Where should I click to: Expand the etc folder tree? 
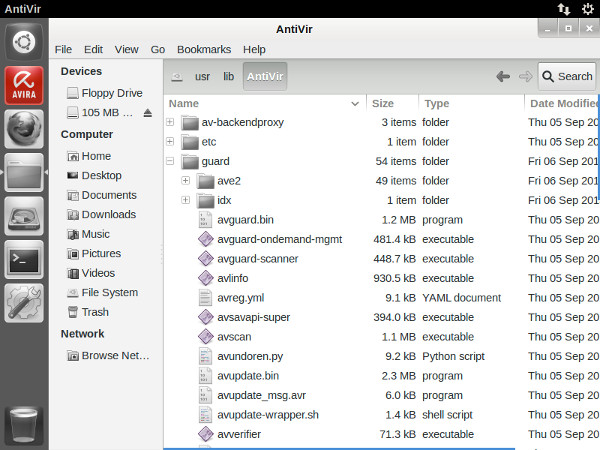click(x=170, y=142)
